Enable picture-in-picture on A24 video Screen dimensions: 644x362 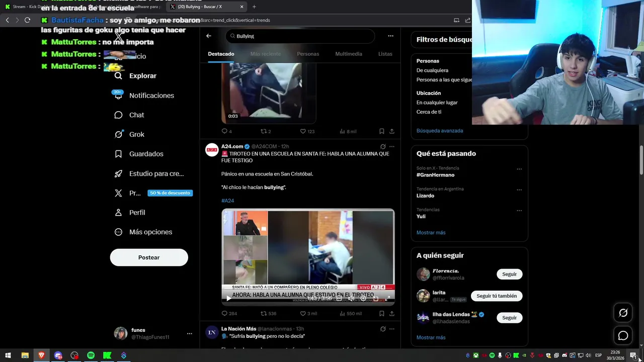tap(375, 298)
